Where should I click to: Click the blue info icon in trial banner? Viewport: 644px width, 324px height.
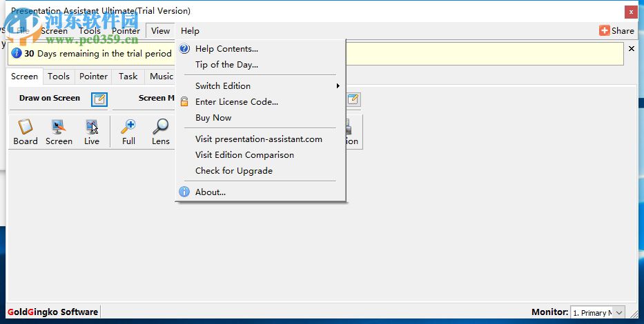(17, 53)
